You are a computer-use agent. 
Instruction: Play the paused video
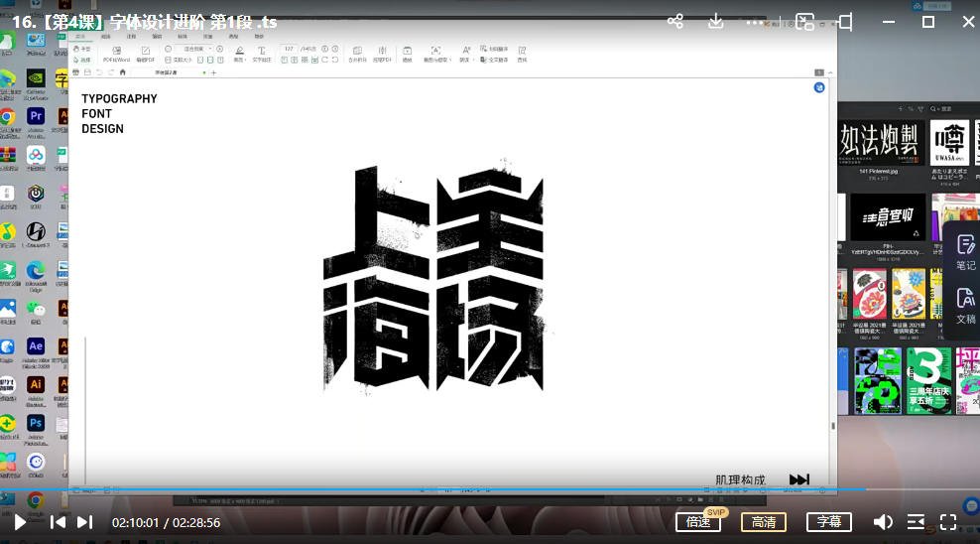click(x=20, y=522)
